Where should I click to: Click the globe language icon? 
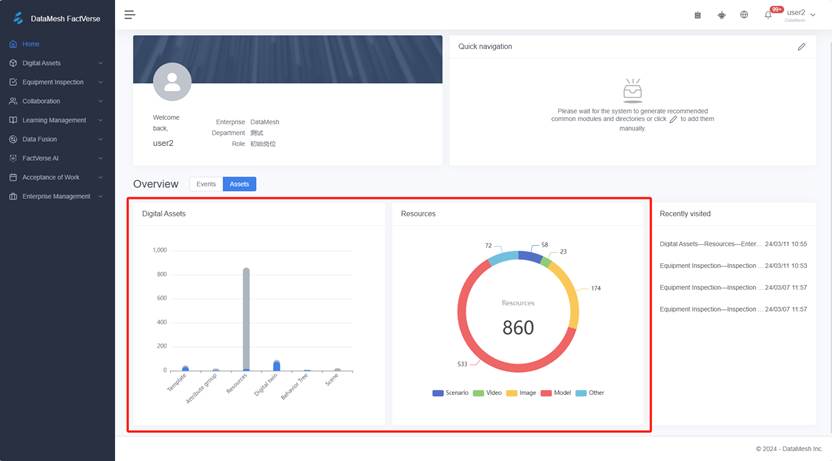point(744,15)
